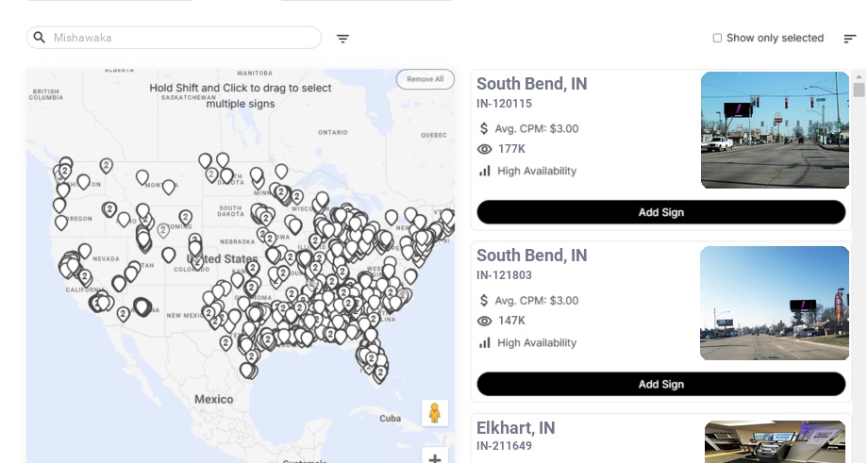Image resolution: width=868 pixels, height=463 pixels.
Task: Add Sign for South Bend IN-121803
Action: [x=660, y=384]
